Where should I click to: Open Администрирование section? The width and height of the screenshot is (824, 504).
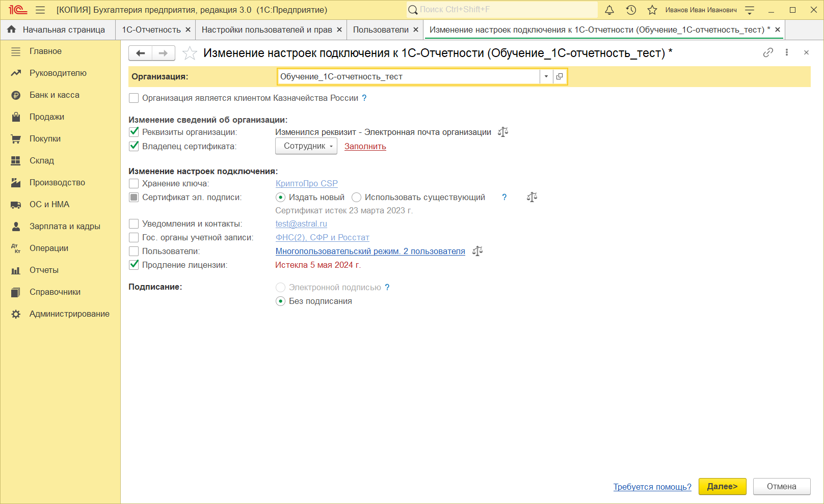pyautogui.click(x=60, y=314)
